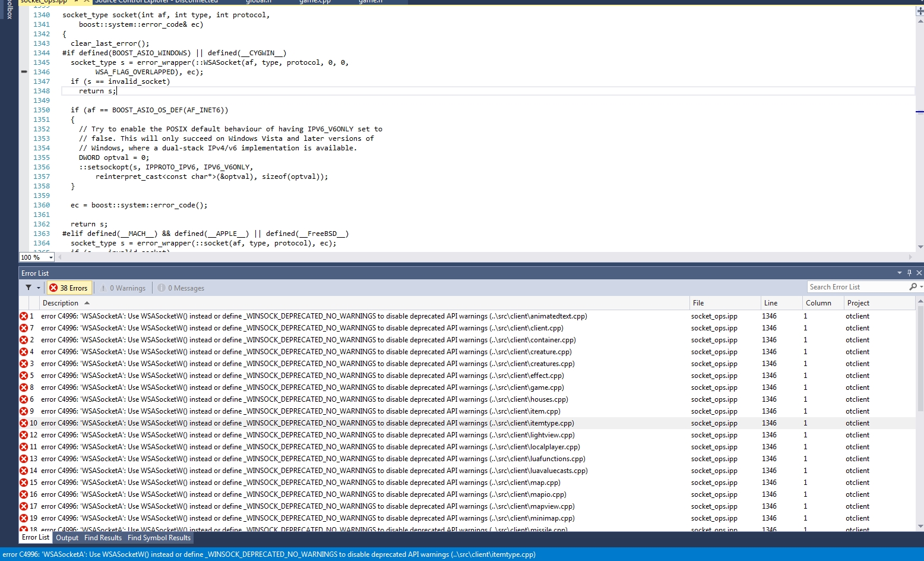Click the error icon for game.cpp row
Screen dimensions: 924x561
coord(24,387)
